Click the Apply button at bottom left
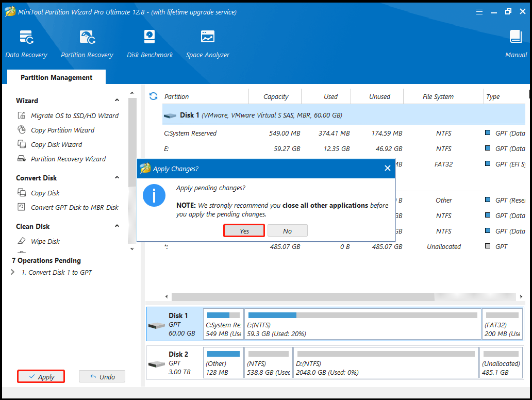Image resolution: width=532 pixels, height=400 pixels. pos(41,377)
